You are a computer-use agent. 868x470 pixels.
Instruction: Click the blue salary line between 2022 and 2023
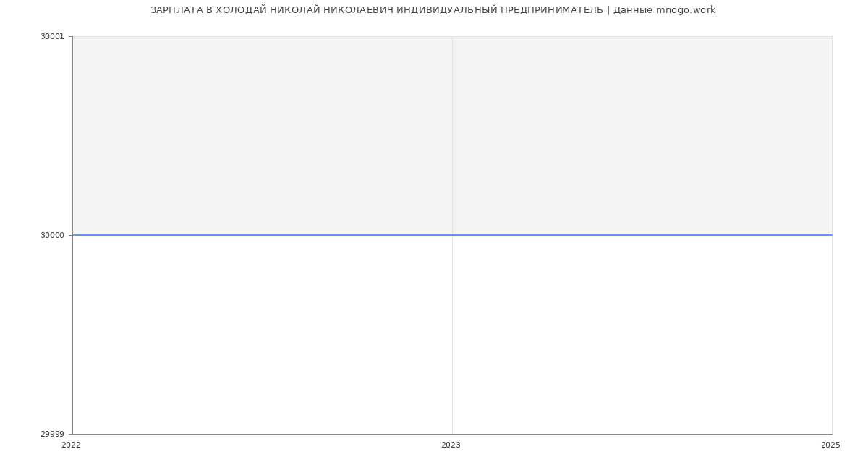tap(260, 235)
